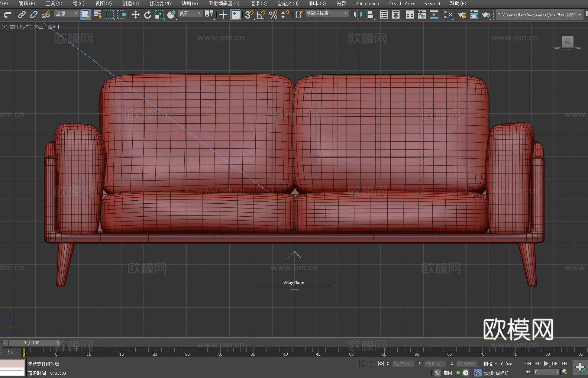Image resolution: width=588 pixels, height=378 pixels.
Task: Toggle the 3D Snaps button
Action: click(x=249, y=14)
